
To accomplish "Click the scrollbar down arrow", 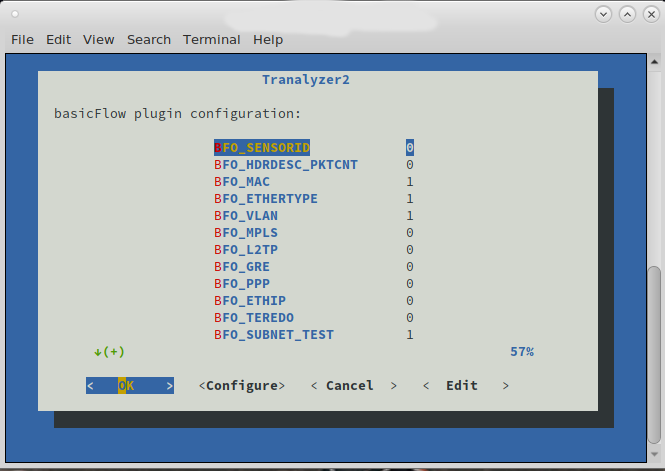I will click(x=654, y=454).
